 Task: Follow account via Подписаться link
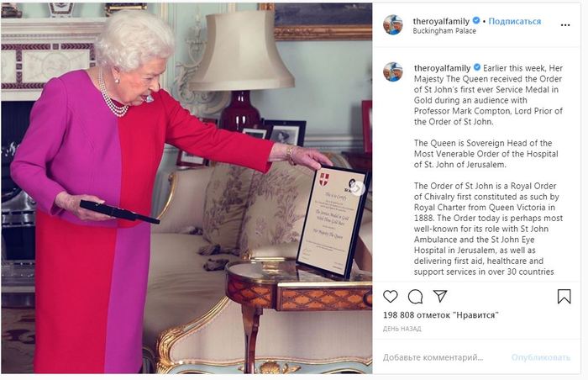514,21
